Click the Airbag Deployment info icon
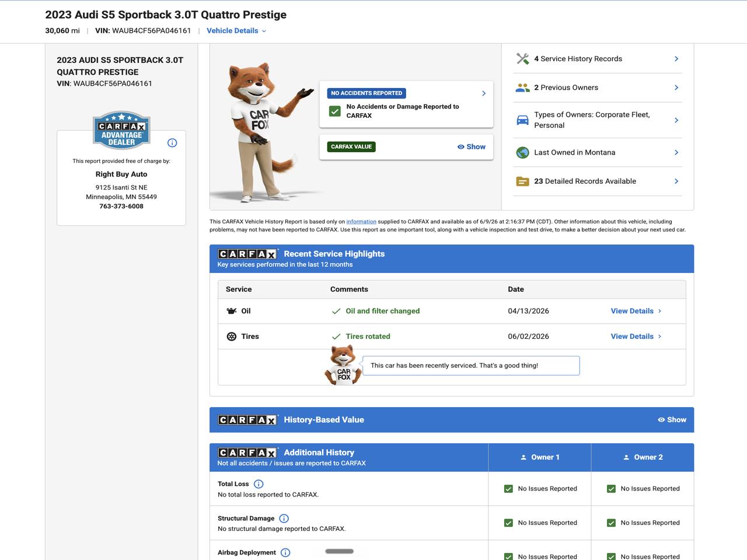The width and height of the screenshot is (747, 560). pyautogui.click(x=285, y=552)
